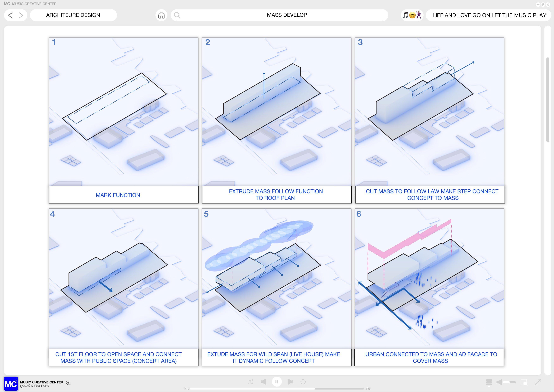Click the search magnifier icon
Screen dimensions: 554x392
point(177,15)
